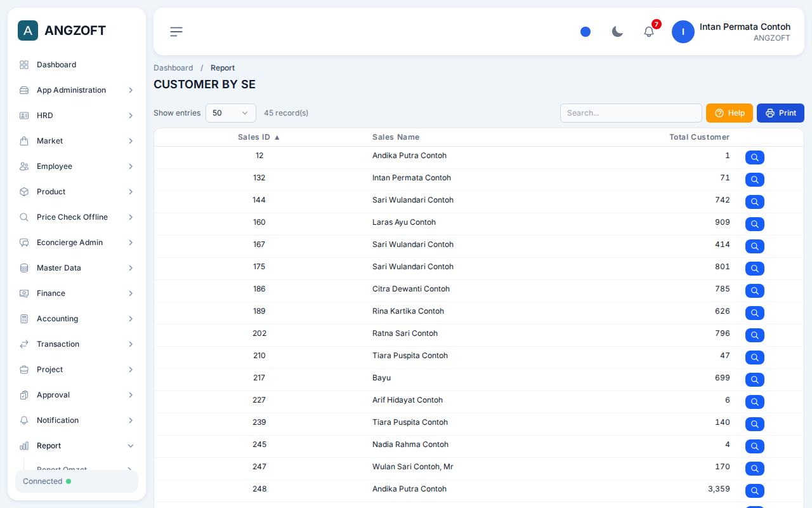
Task: Open the notifications bell icon
Action: 649,32
